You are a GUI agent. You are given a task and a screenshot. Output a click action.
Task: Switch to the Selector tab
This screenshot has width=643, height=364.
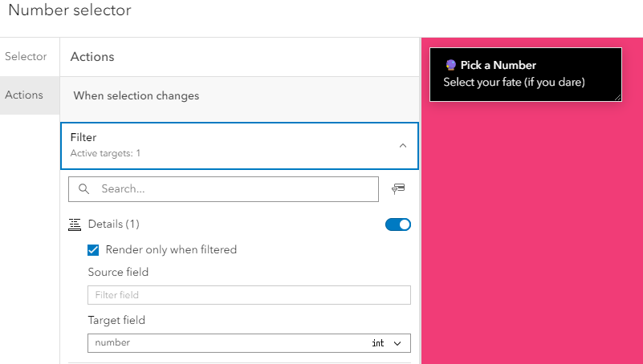(x=26, y=57)
